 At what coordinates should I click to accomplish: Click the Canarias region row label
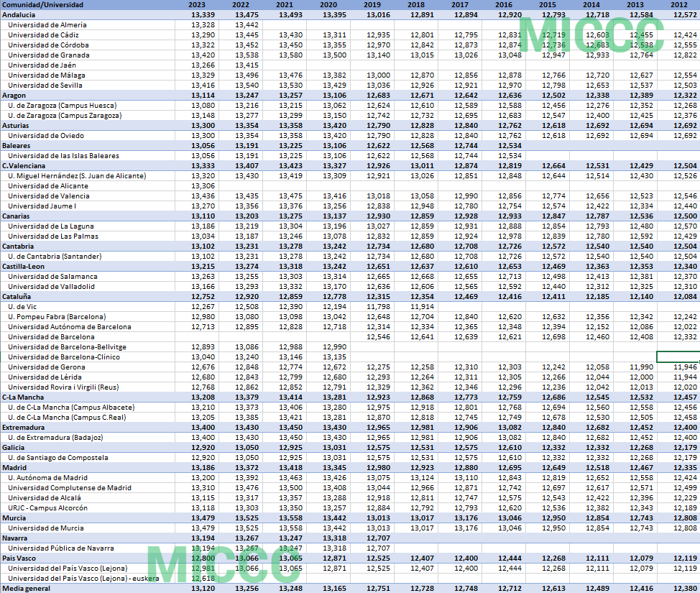coord(16,216)
